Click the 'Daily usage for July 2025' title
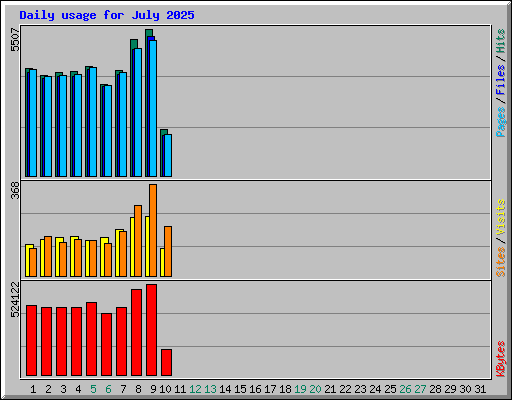Screen dimensions: 512x400 tap(107, 15)
